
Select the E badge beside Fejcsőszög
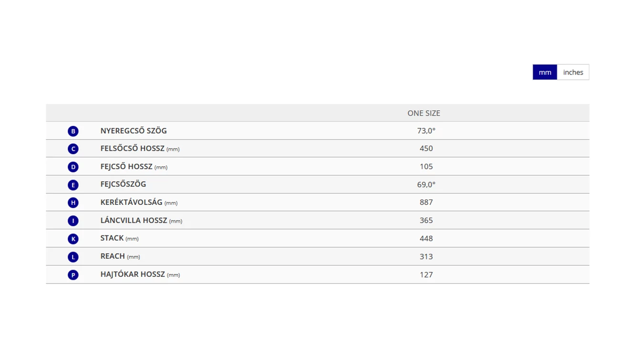click(x=73, y=185)
